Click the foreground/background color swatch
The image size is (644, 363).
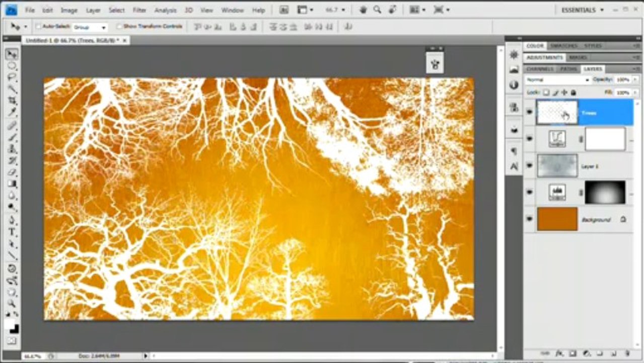coord(12,326)
